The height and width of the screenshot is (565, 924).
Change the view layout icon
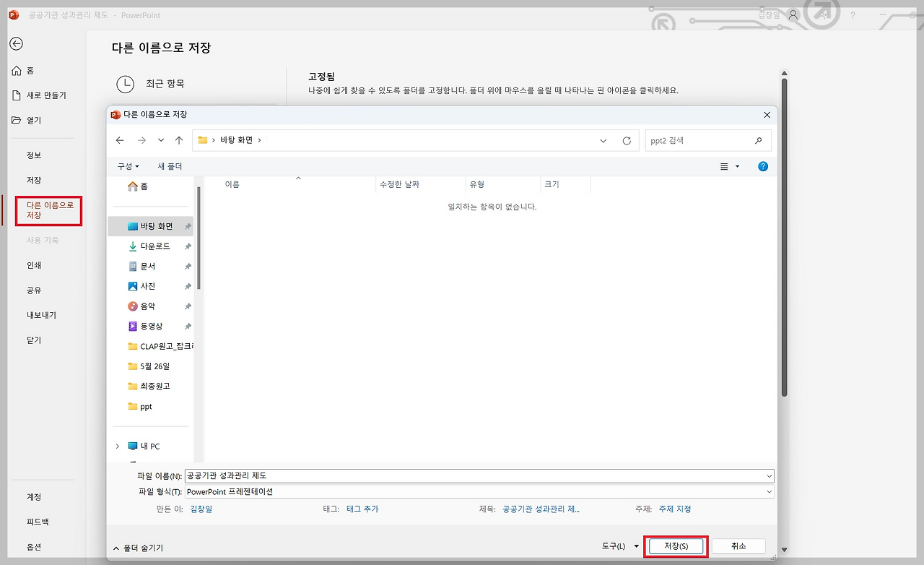tap(724, 167)
